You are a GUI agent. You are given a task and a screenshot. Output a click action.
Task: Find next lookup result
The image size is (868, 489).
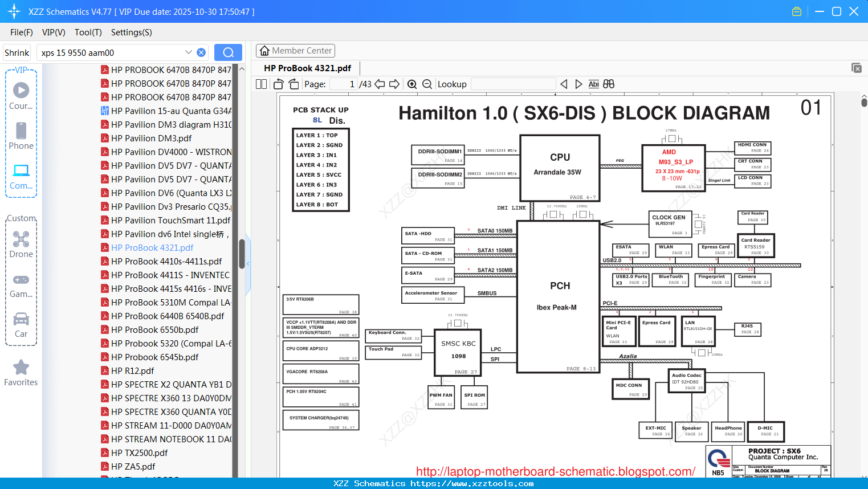[x=578, y=84]
